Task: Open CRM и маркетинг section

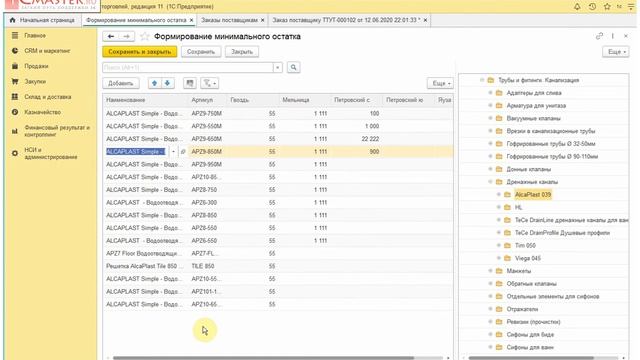Action: [x=47, y=51]
